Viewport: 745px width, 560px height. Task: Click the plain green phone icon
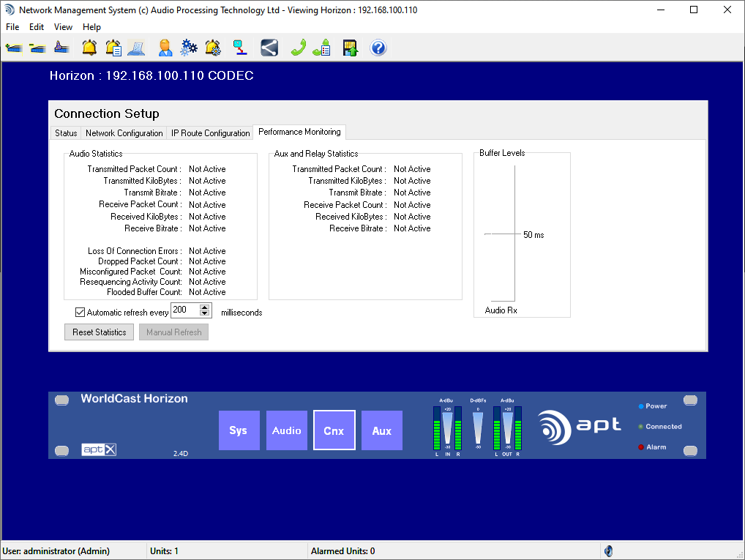(298, 48)
